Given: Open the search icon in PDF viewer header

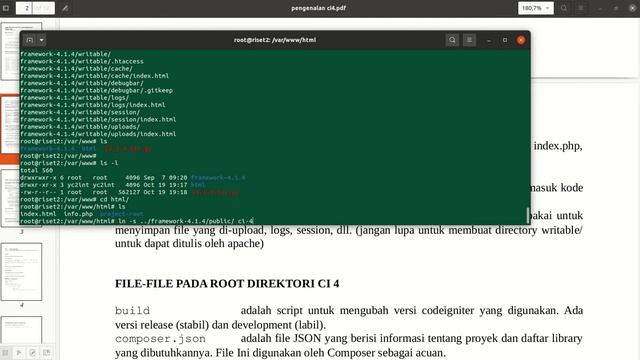Looking at the screenshot, I should [x=564, y=8].
